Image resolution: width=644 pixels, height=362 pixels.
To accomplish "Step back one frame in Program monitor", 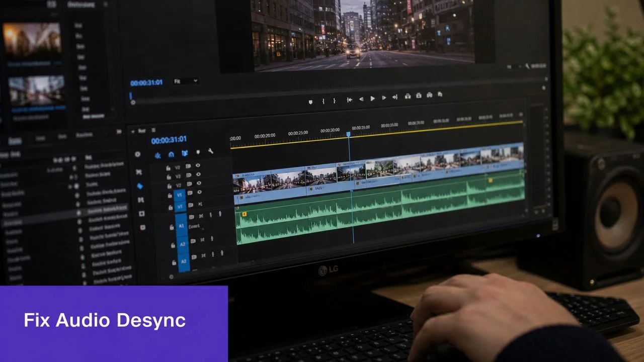I will (361, 99).
